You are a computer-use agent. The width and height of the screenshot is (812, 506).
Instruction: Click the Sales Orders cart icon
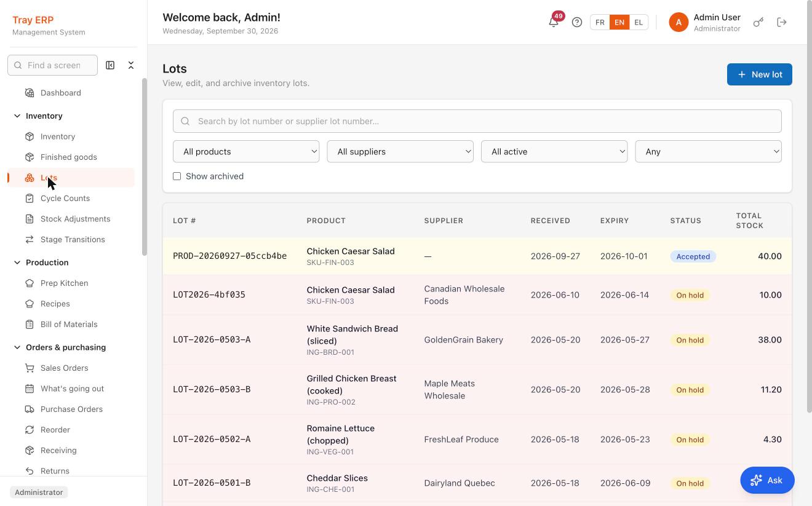[x=30, y=368]
